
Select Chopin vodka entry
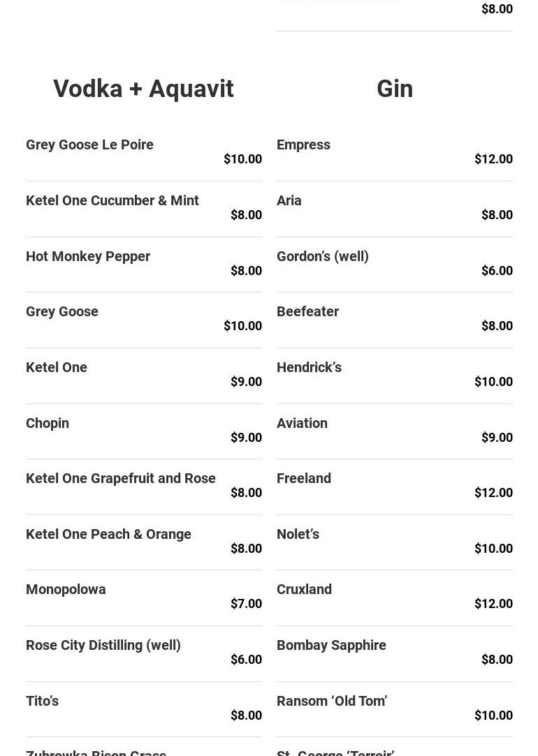48,423
